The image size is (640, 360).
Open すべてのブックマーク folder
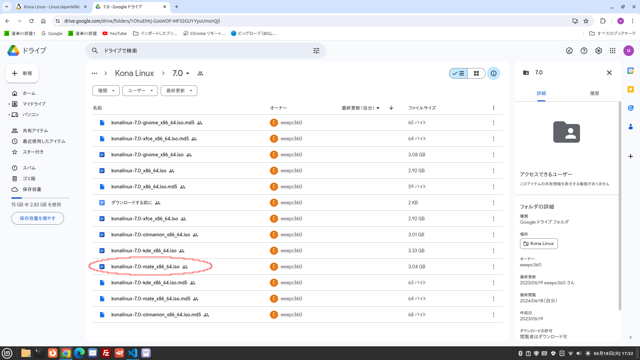coord(612,33)
